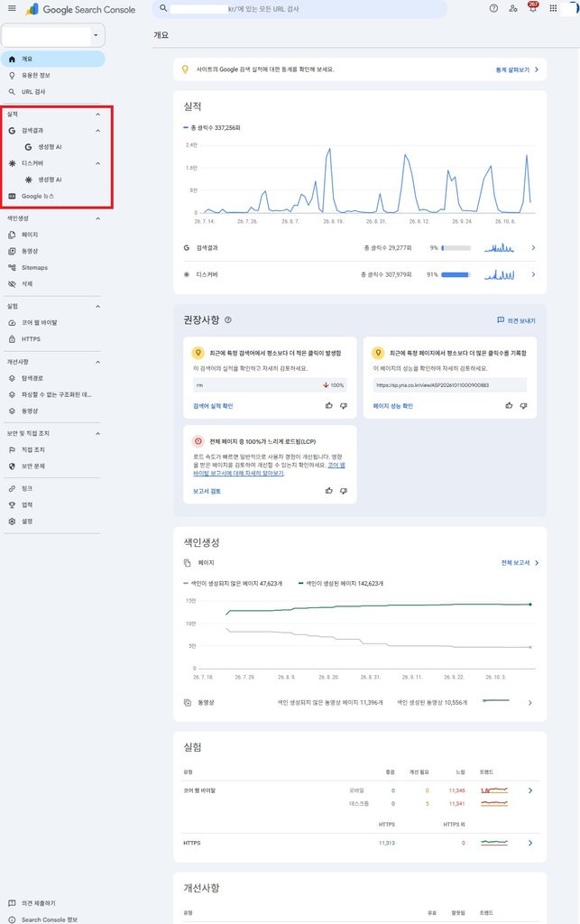Open the user management icon in header
This screenshot has width=580, height=924.
[513, 8]
